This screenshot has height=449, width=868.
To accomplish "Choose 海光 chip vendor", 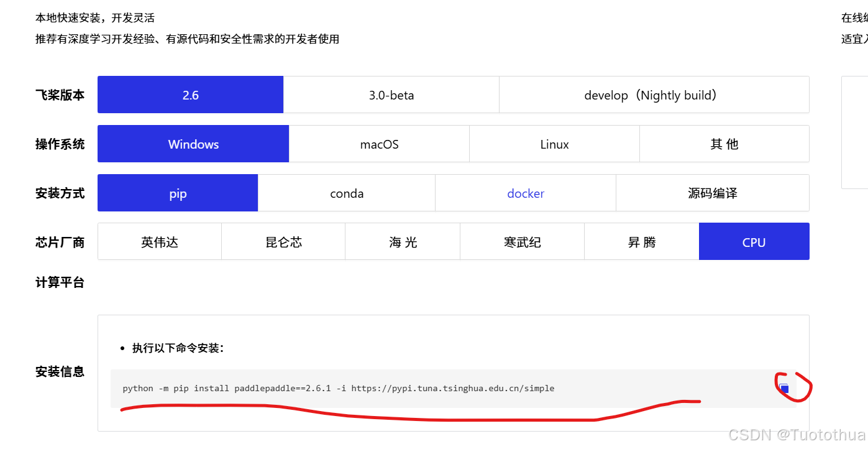I will click(x=402, y=241).
